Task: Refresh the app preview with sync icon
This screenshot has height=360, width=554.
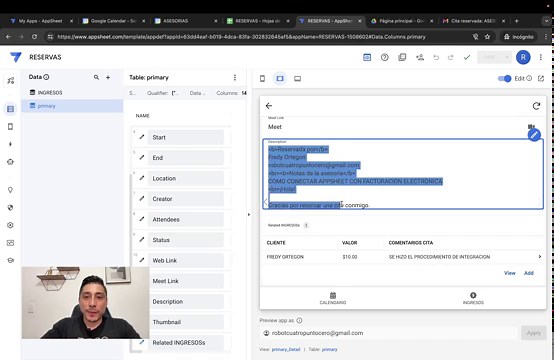Action: pyautogui.click(x=536, y=106)
